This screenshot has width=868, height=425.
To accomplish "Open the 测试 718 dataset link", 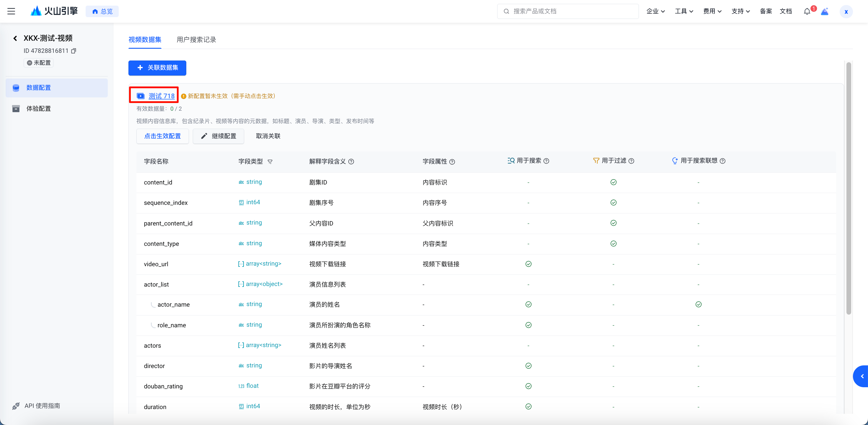I will (x=161, y=96).
